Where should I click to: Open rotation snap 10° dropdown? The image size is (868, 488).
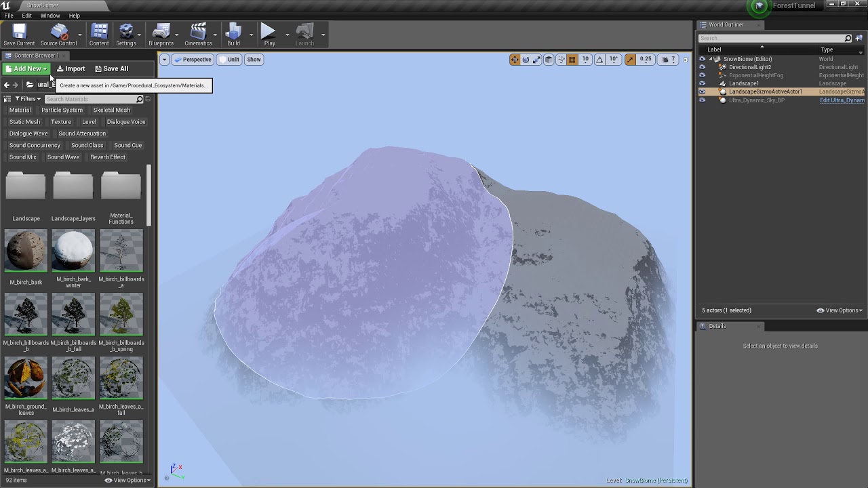click(614, 60)
